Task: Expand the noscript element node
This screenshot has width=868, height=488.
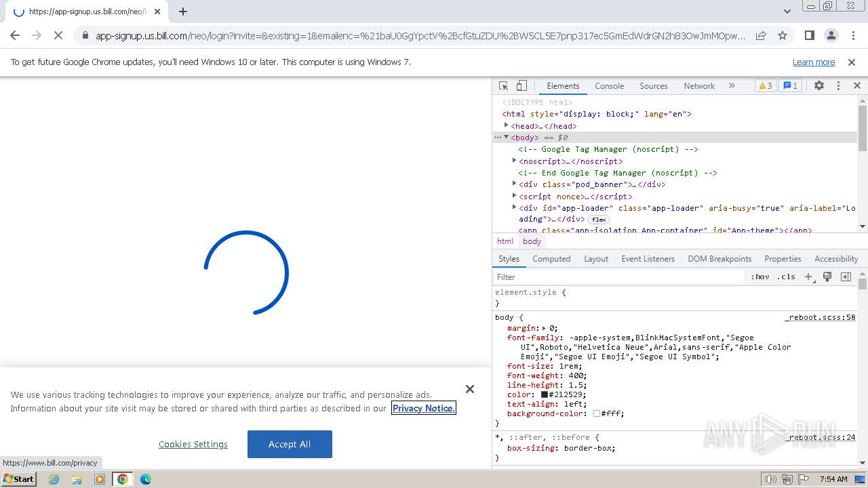Action: click(x=514, y=161)
